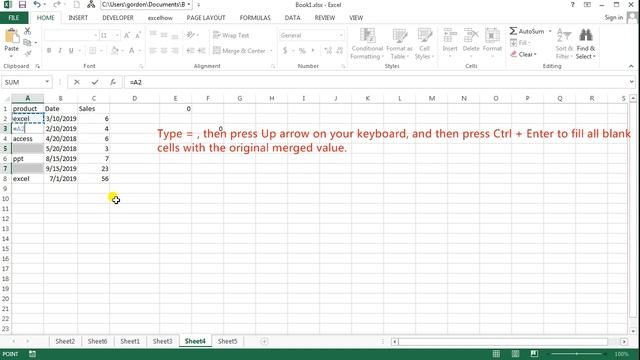Click the AutoSum button
640x360 pixels.
[527, 31]
